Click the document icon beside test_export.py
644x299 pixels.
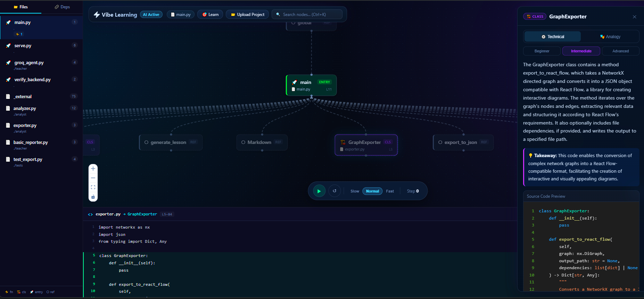point(8,159)
